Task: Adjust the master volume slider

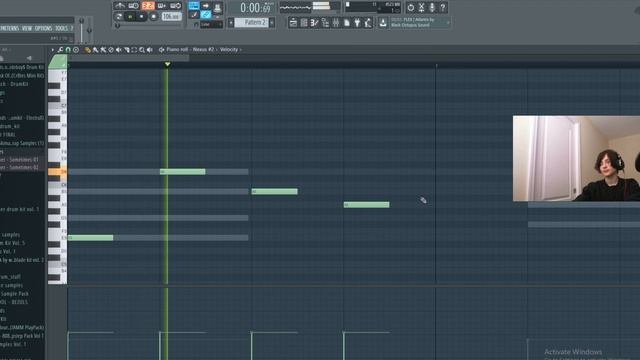Action: [x=82, y=29]
